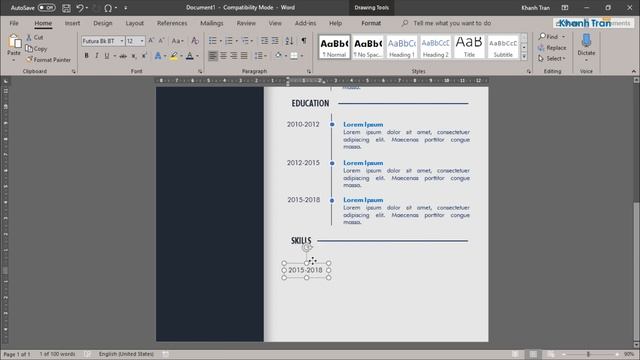Open the Find search tool
The width and height of the screenshot is (640, 360).
pyautogui.click(x=548, y=37)
